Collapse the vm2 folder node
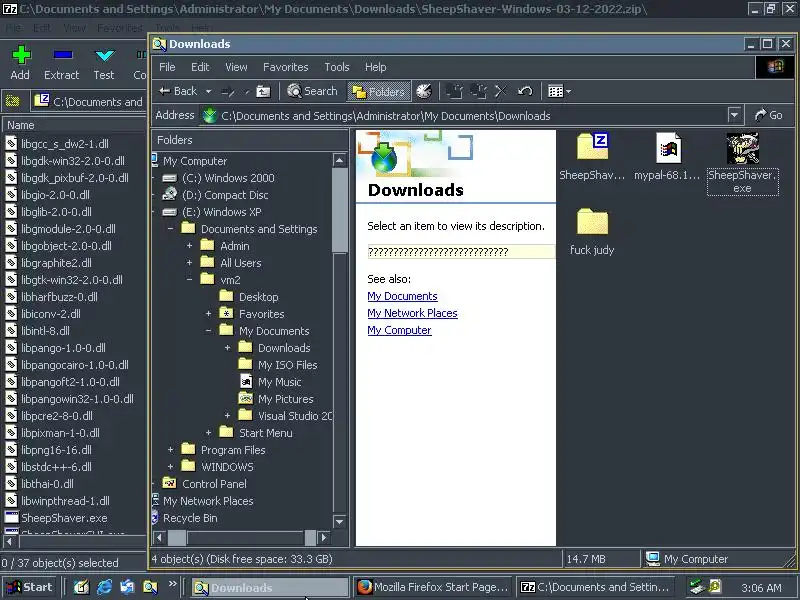 coord(189,280)
